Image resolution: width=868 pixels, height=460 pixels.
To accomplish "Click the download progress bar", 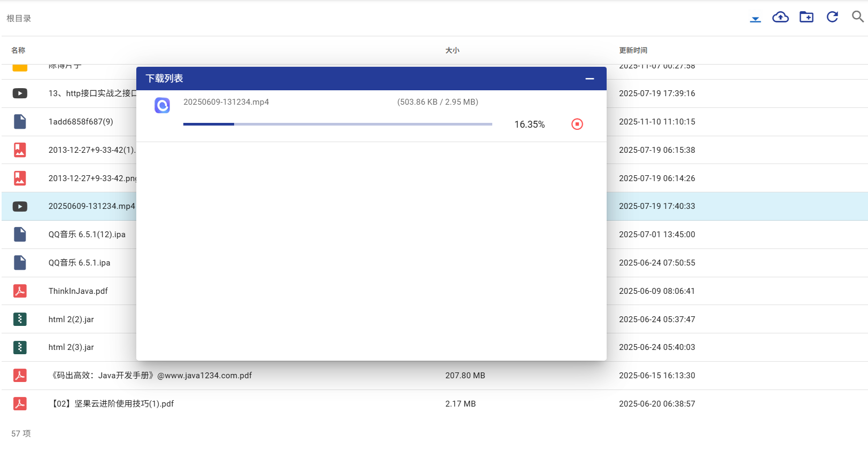I will 337,124.
